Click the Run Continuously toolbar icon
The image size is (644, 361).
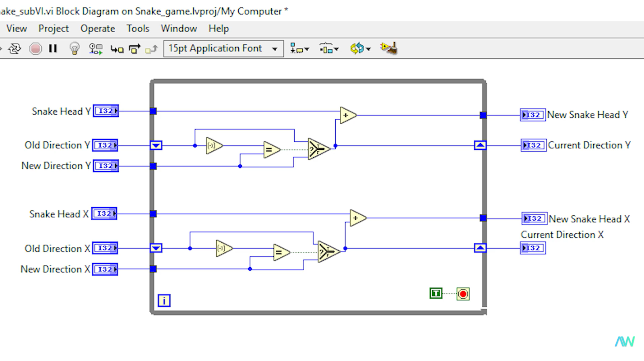[x=14, y=49]
